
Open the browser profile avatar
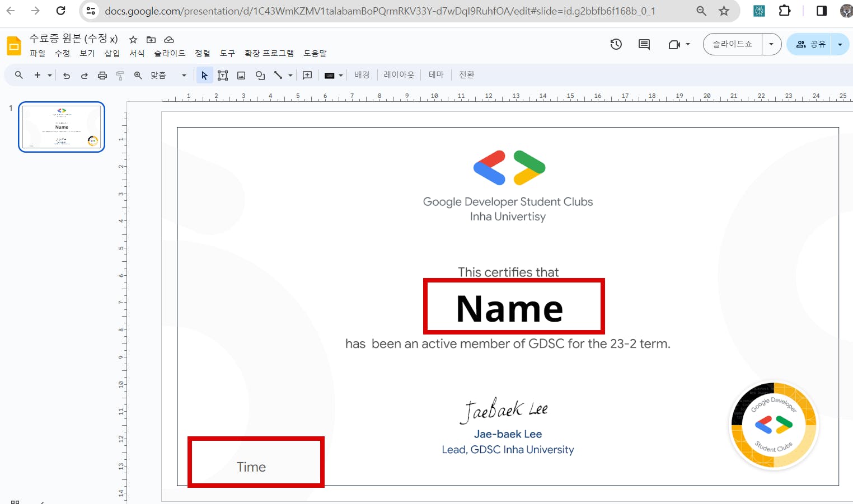pyautogui.click(x=847, y=11)
